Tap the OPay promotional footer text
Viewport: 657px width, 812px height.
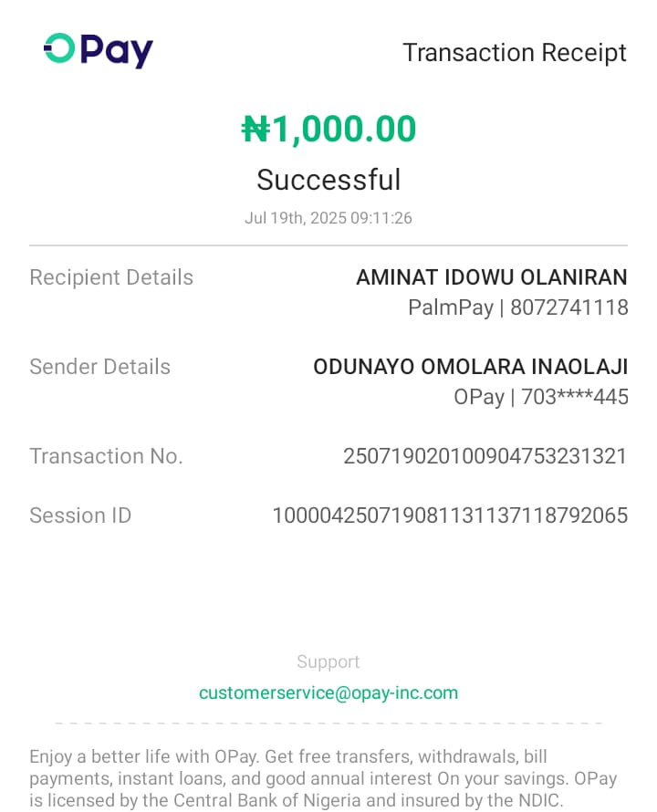click(323, 779)
